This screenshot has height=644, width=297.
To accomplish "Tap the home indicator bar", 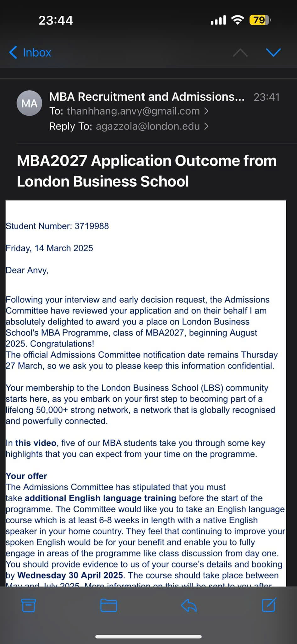I will click(148, 637).
